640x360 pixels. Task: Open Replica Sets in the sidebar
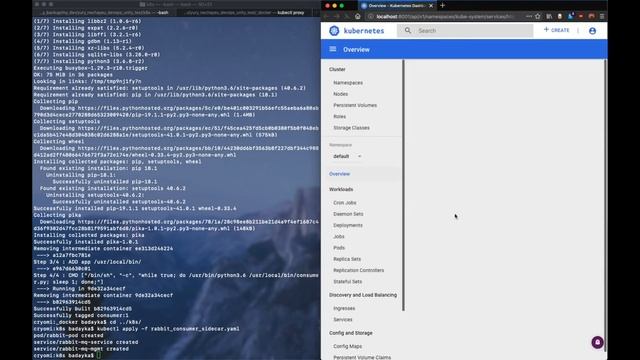pos(347,259)
